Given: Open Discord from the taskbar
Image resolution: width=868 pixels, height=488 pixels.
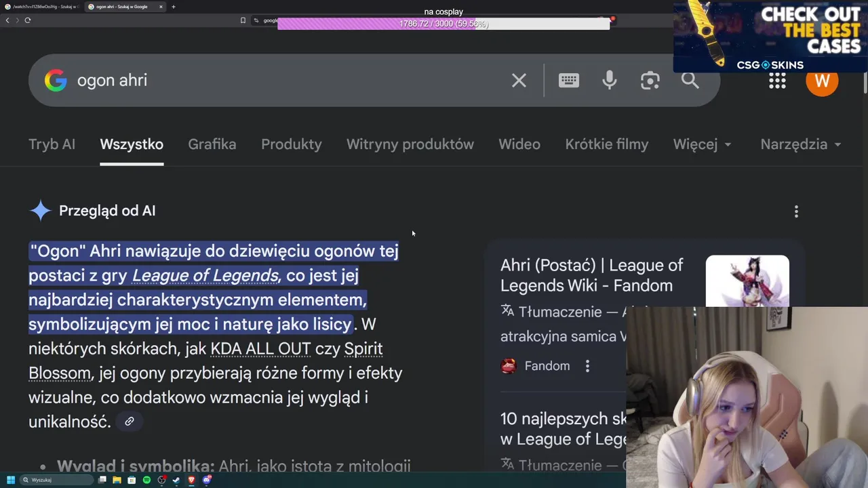Looking at the screenshot, I should pyautogui.click(x=206, y=480).
